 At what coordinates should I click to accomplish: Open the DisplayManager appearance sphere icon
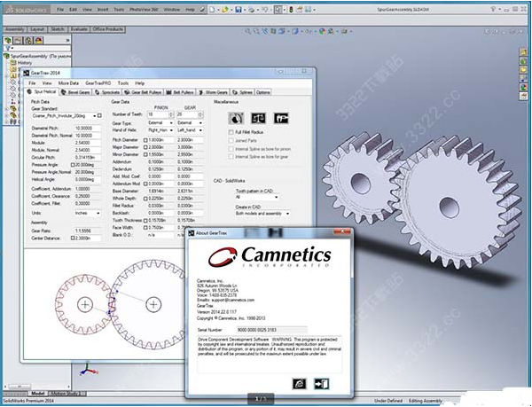click(39, 41)
